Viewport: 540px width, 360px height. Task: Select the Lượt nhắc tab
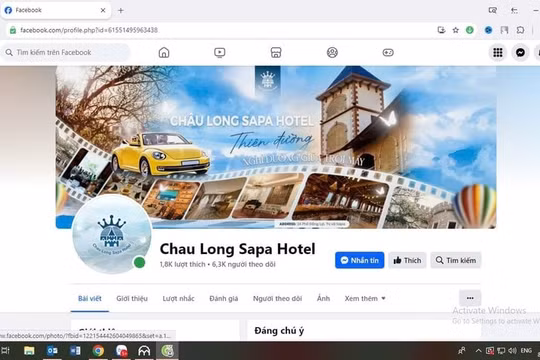(178, 298)
